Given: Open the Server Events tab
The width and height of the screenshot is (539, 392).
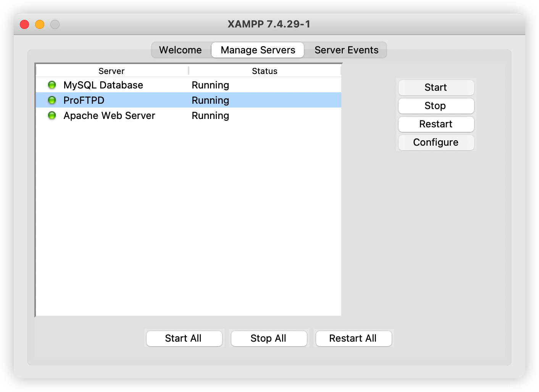Looking at the screenshot, I should coord(346,50).
